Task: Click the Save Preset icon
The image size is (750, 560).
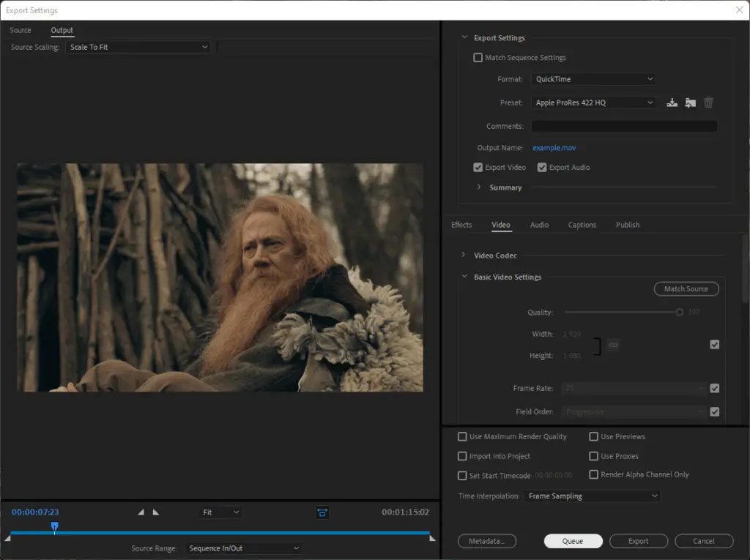Action: pos(672,102)
